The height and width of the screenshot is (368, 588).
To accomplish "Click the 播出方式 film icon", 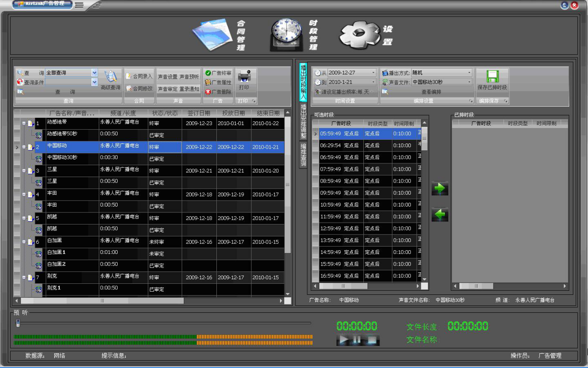I will tap(385, 73).
